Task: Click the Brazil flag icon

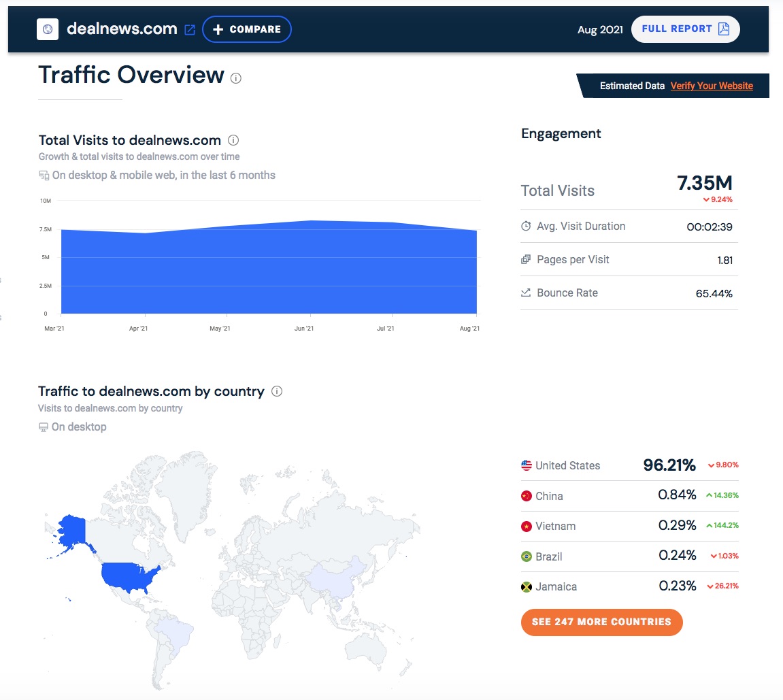Action: 527,556
